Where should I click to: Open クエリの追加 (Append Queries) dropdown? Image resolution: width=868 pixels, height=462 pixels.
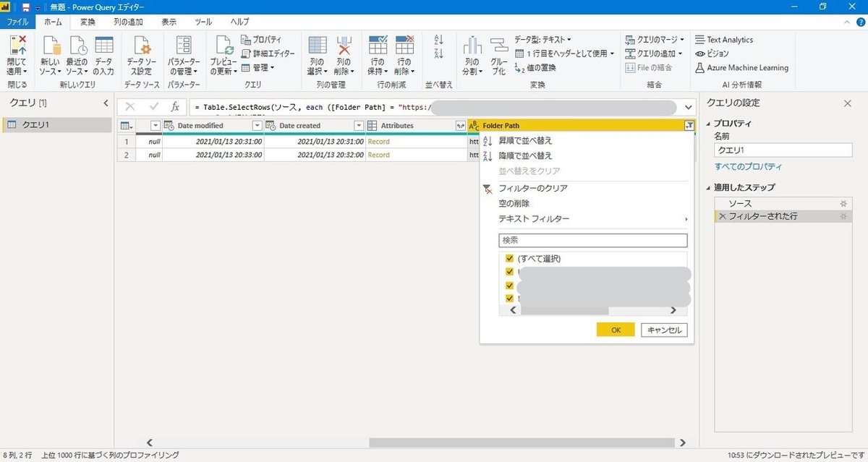coord(655,54)
